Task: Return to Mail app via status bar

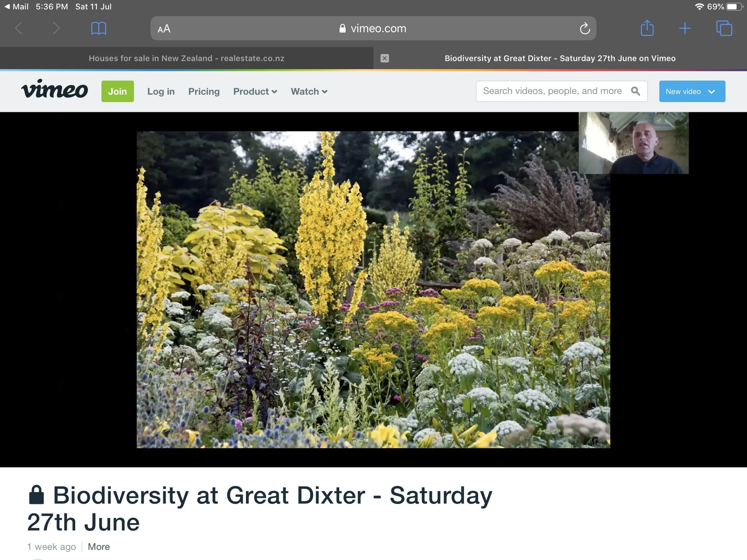Action: click(x=16, y=6)
